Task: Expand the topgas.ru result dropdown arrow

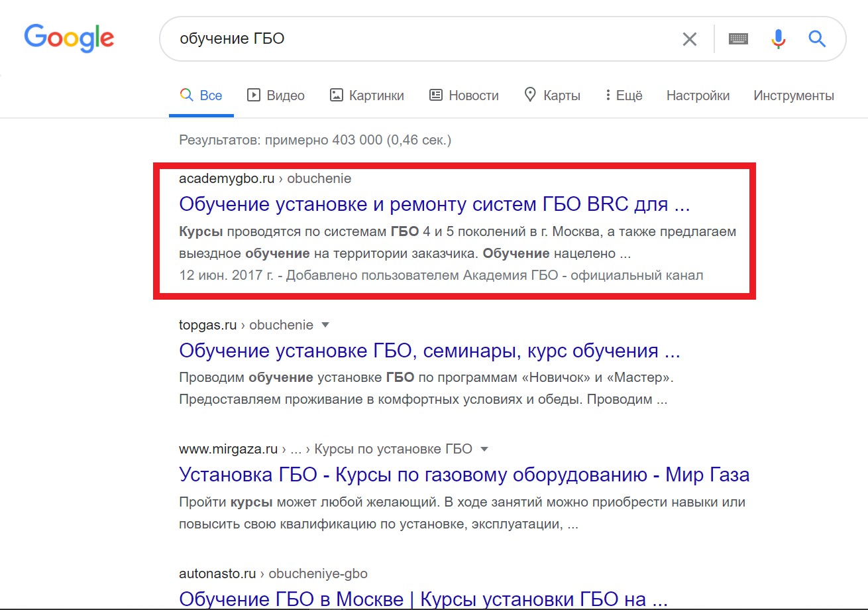Action: [x=325, y=325]
